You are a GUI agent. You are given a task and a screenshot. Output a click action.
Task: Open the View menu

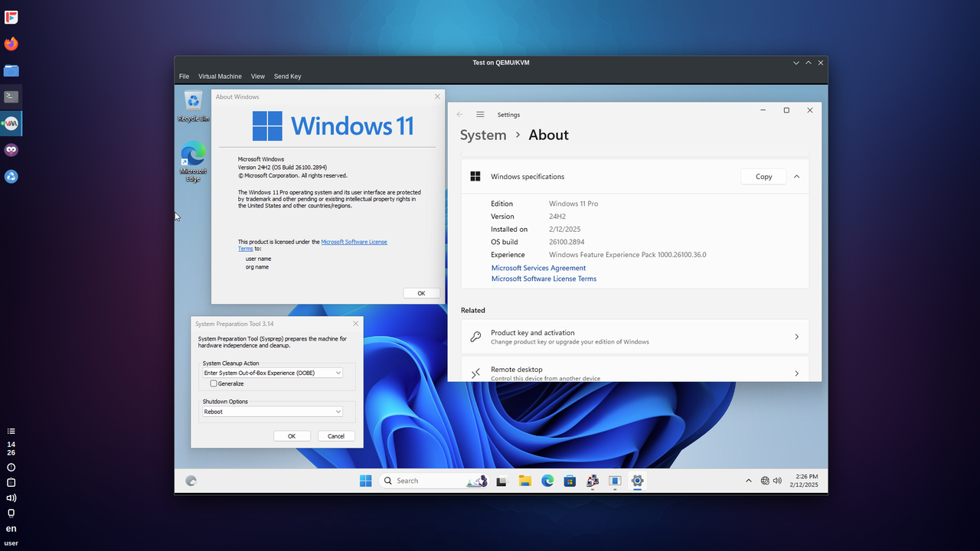coord(258,77)
